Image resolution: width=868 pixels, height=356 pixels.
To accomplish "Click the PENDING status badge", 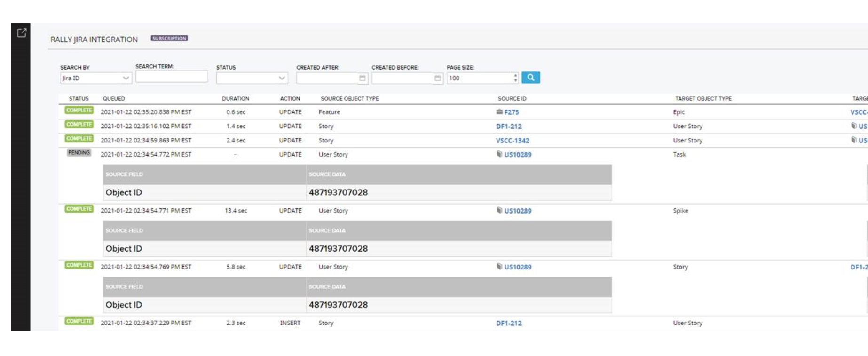I will pos(79,152).
